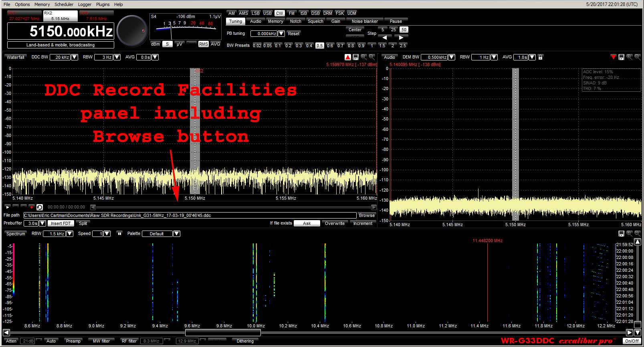
Task: Start DDC recording playback with the play icon
Action: (x=7, y=207)
